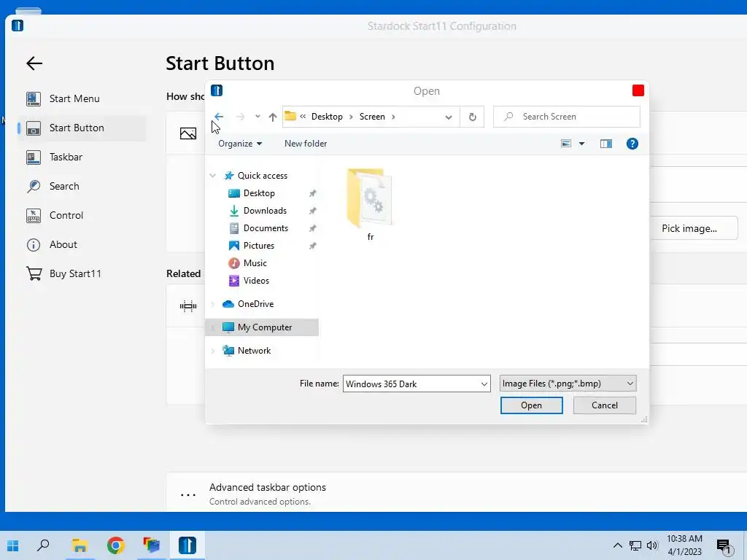Open taskbar search magnifier
This screenshot has height=560, width=747.
43,545
